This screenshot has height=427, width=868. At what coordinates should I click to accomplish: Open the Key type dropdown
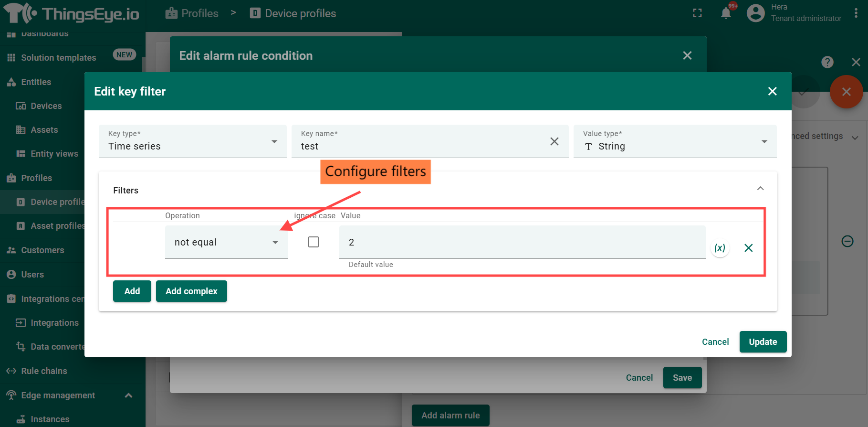pos(192,141)
